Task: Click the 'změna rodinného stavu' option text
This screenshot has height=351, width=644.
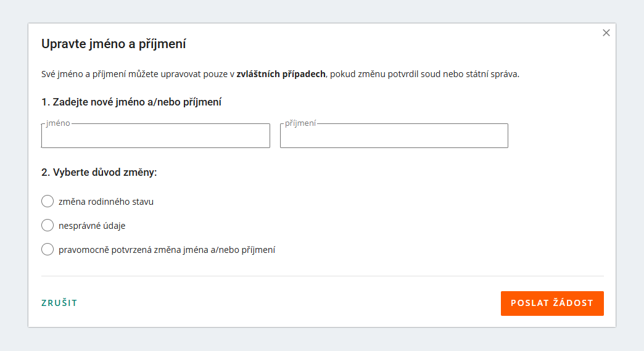Action: coord(105,202)
